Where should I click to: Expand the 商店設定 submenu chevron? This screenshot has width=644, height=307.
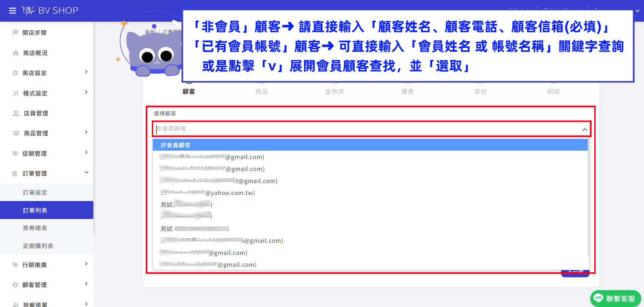86,72
